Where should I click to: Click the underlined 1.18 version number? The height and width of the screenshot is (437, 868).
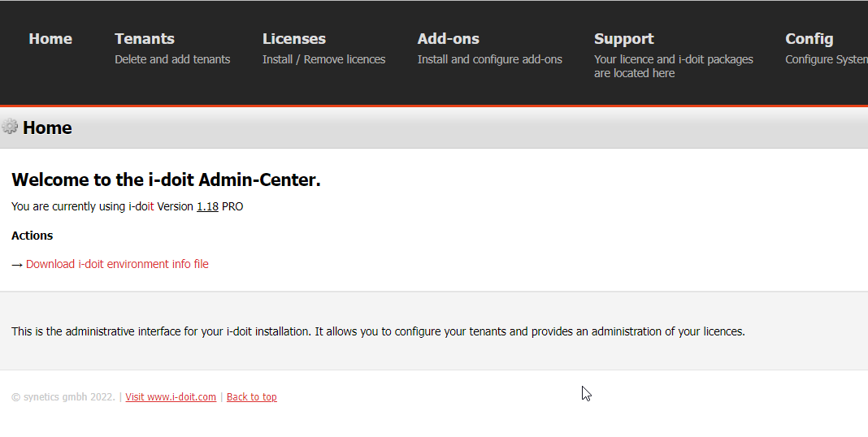pos(207,206)
